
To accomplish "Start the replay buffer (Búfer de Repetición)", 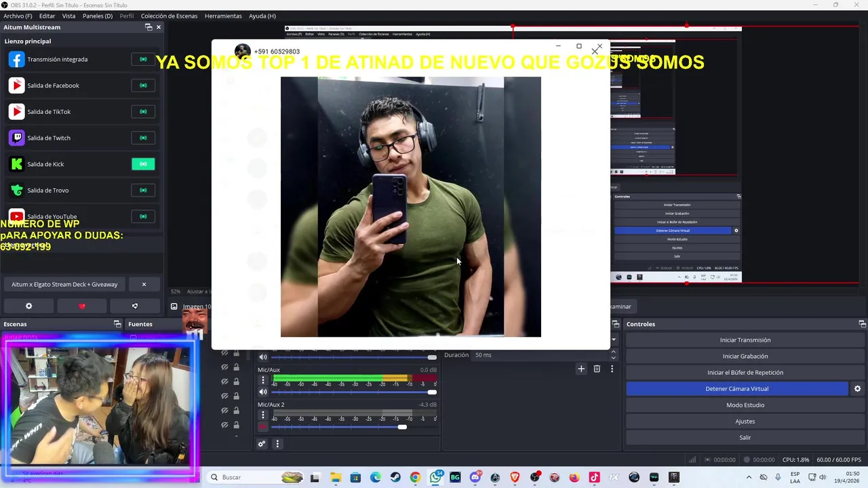I will (745, 373).
